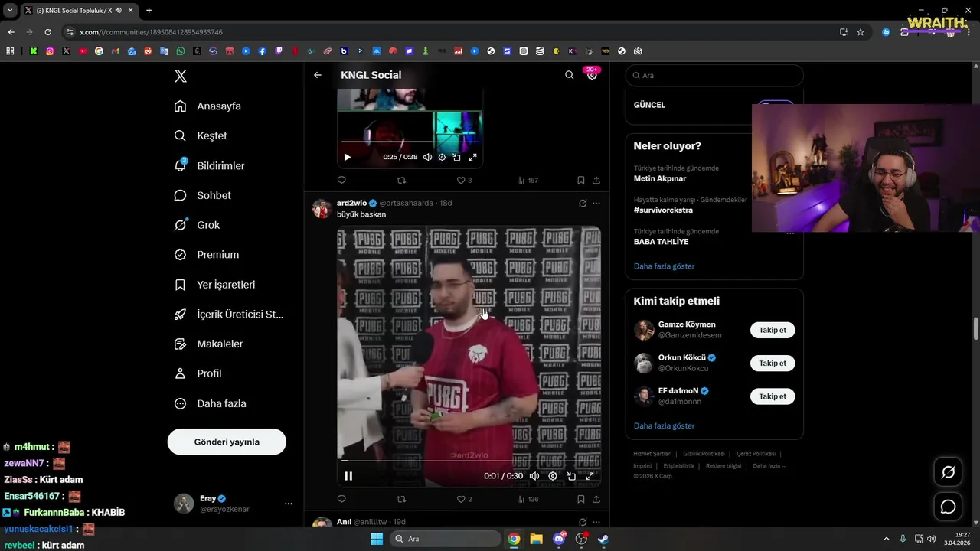The height and width of the screenshot is (551, 980).
Task: Follow Orkun Kökcü
Action: pyautogui.click(x=773, y=364)
